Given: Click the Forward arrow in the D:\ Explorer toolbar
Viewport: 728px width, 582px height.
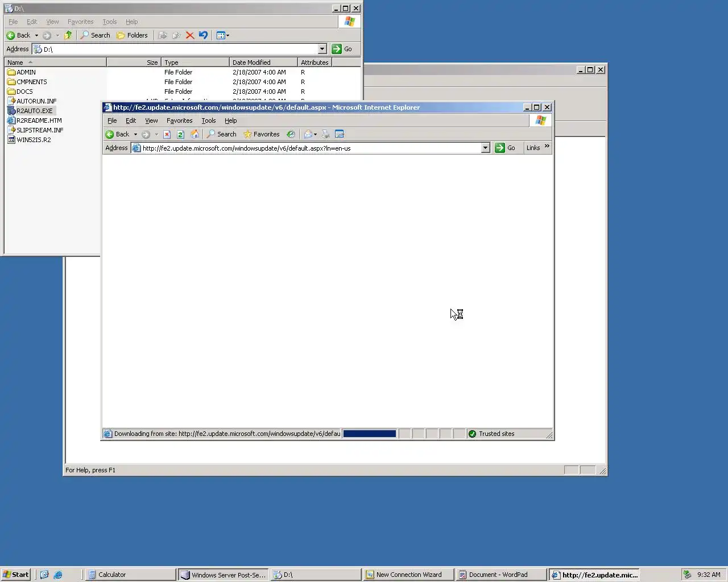Looking at the screenshot, I should pyautogui.click(x=47, y=35).
